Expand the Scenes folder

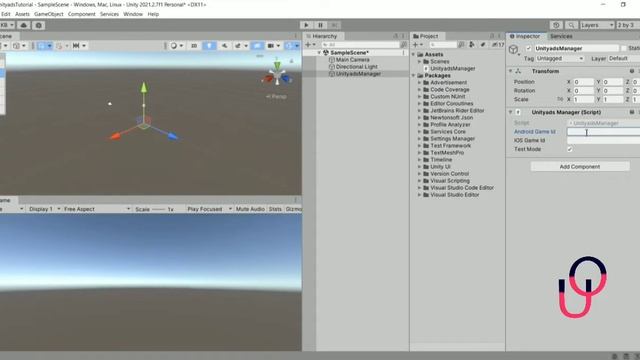[419, 61]
